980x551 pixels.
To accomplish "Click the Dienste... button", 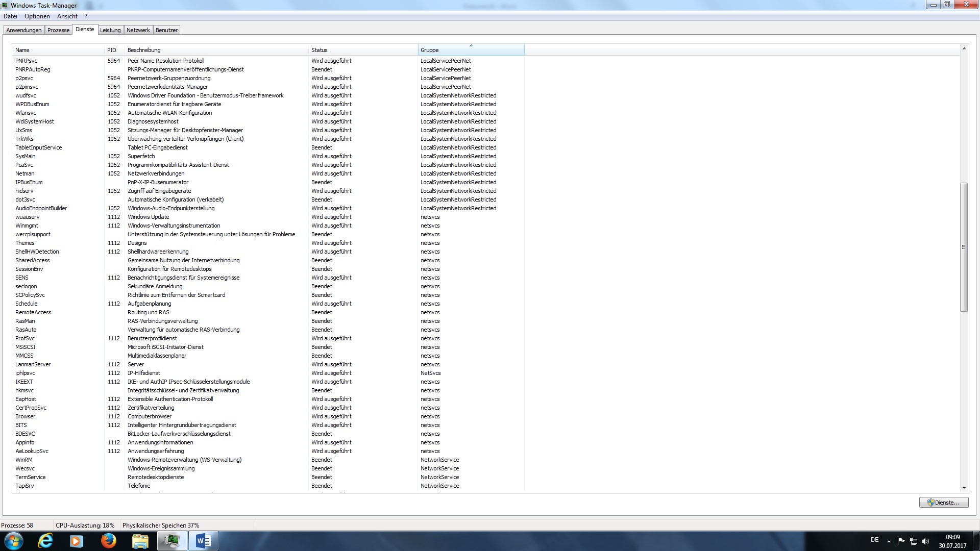I will tap(944, 503).
